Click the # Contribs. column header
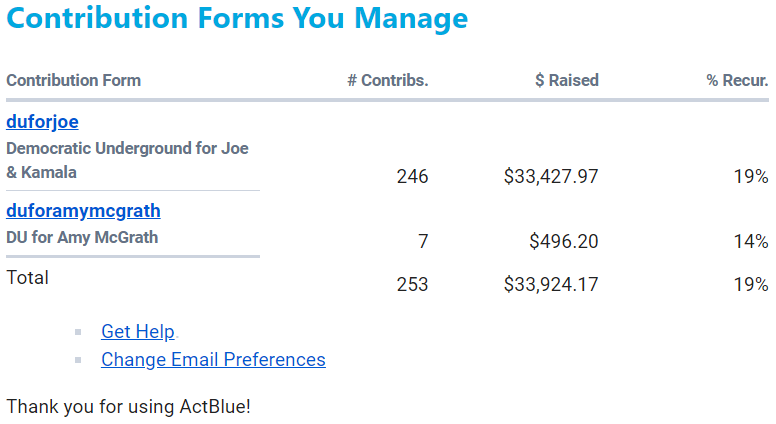 (x=388, y=80)
